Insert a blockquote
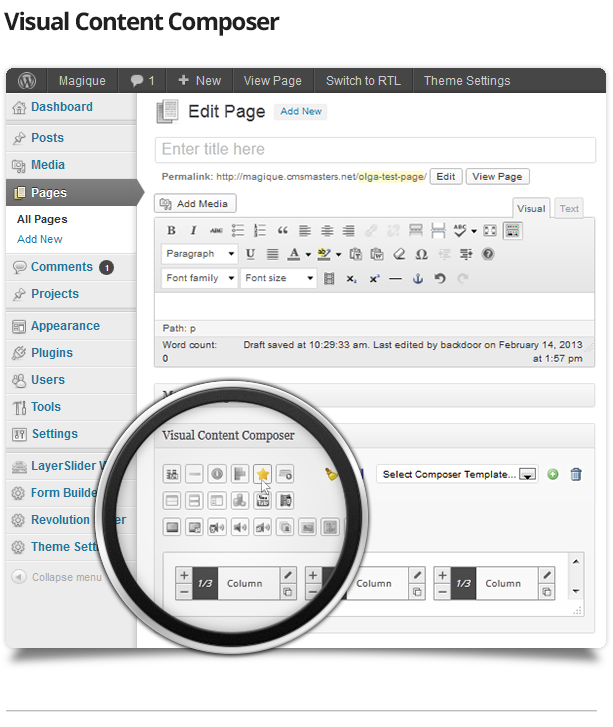Screen dimensions: 613x727 (282, 230)
